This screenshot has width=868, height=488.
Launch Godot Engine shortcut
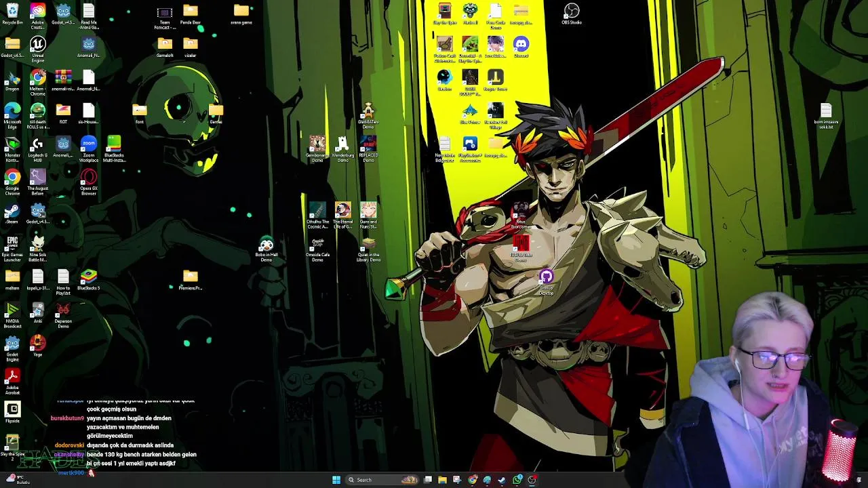12,348
